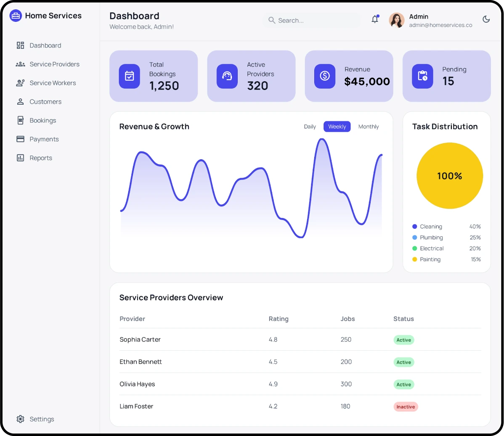Click Liam Foster's Inactive status badge
The width and height of the screenshot is (504, 436).
406,407
